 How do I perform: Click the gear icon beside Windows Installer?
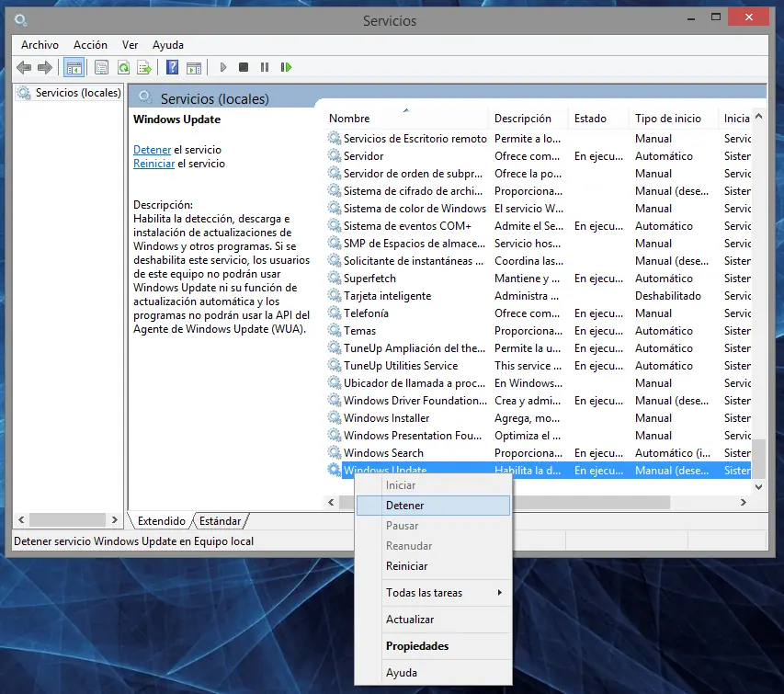tap(334, 417)
